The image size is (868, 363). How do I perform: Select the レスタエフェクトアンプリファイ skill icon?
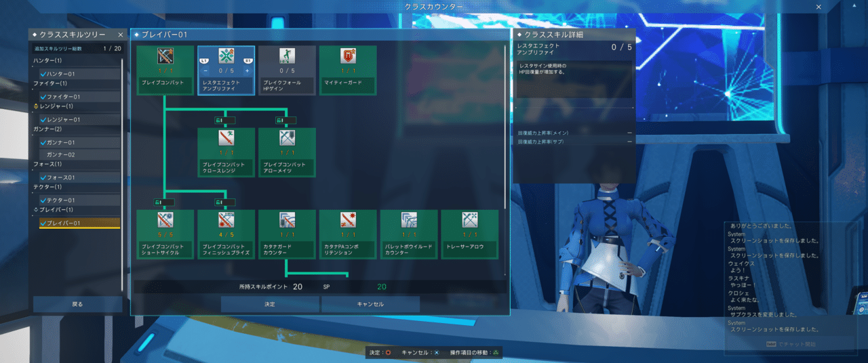pyautogui.click(x=226, y=56)
